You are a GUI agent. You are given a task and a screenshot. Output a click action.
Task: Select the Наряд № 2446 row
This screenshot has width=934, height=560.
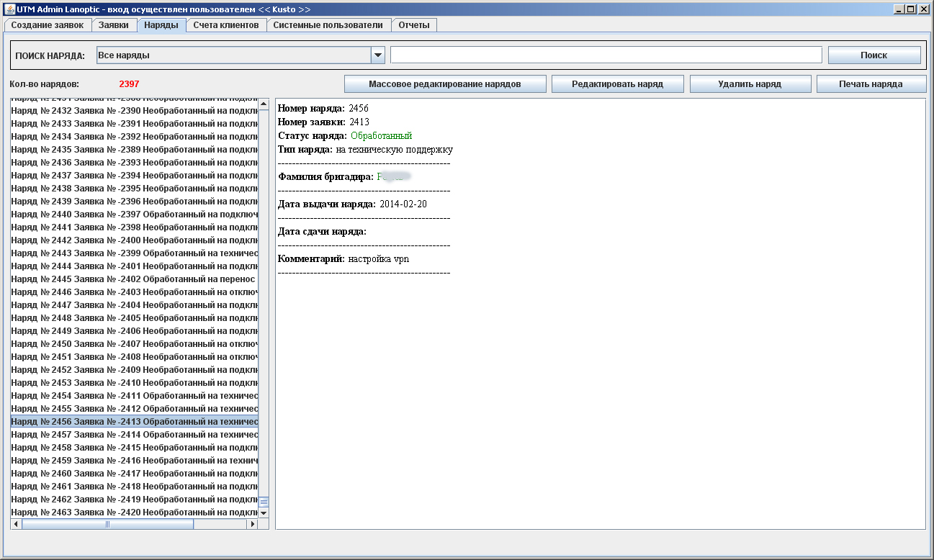[x=135, y=292]
